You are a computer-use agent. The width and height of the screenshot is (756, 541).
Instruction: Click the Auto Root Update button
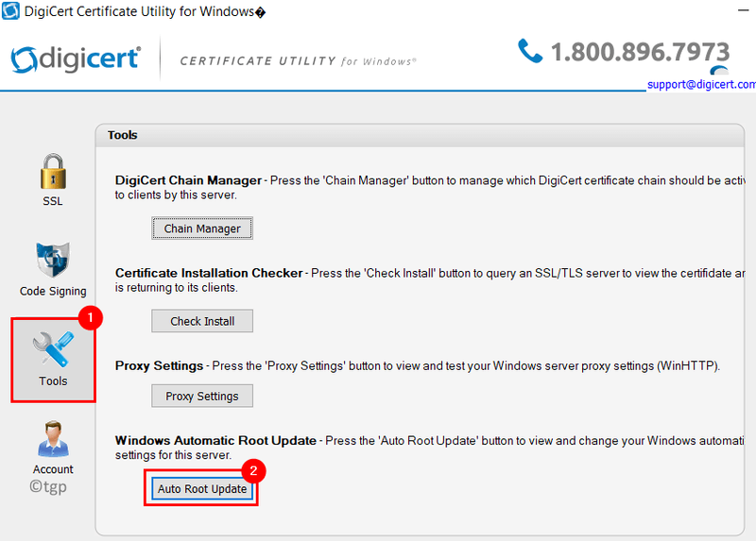point(202,488)
